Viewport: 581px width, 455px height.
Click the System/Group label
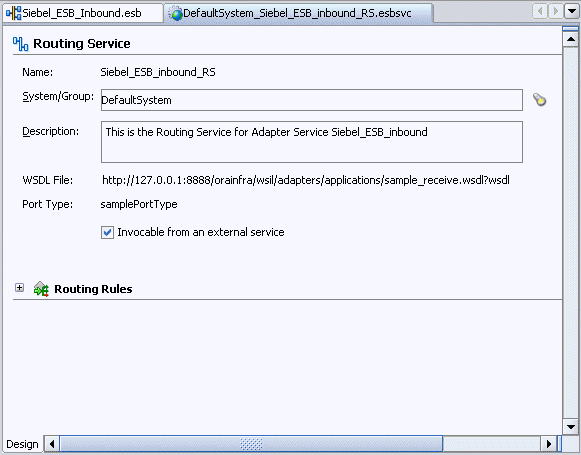tap(58, 97)
